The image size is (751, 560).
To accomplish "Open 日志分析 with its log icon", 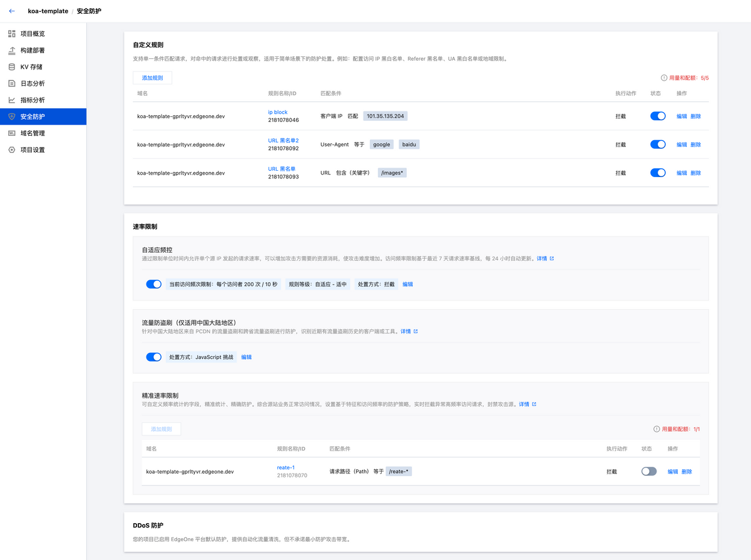I will click(11, 83).
